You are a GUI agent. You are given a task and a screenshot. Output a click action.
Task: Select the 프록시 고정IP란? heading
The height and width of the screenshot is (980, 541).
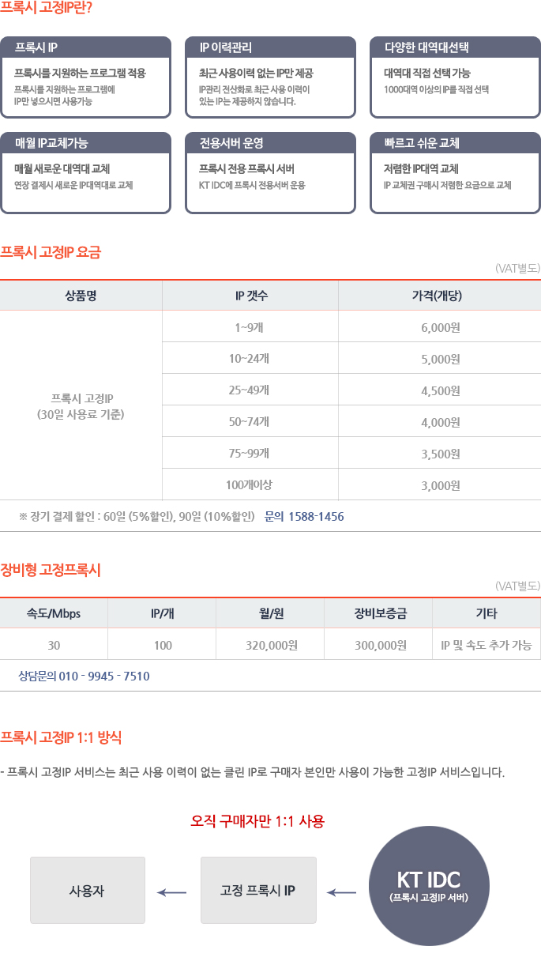coord(47,9)
